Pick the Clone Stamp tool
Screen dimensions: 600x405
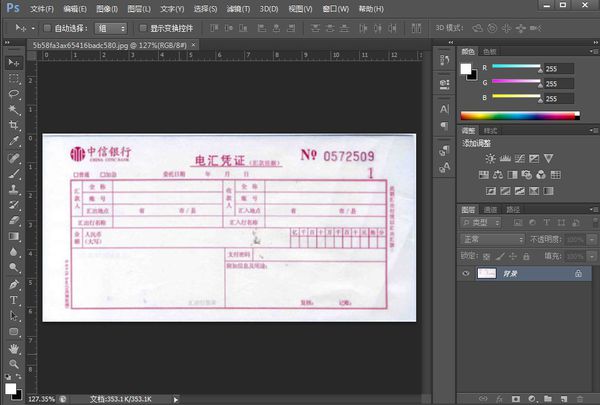pos(14,189)
